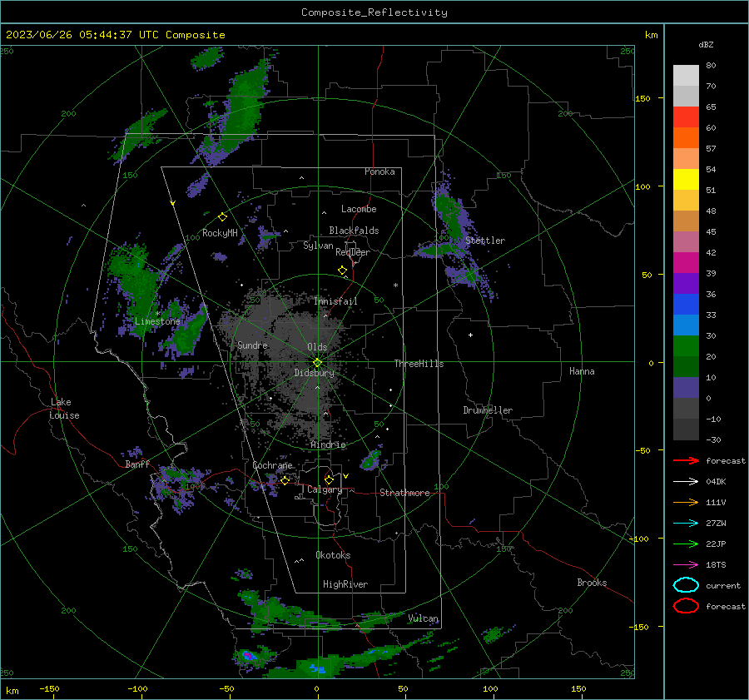Select the Didsbury label
749x700 pixels.
pyautogui.click(x=314, y=373)
